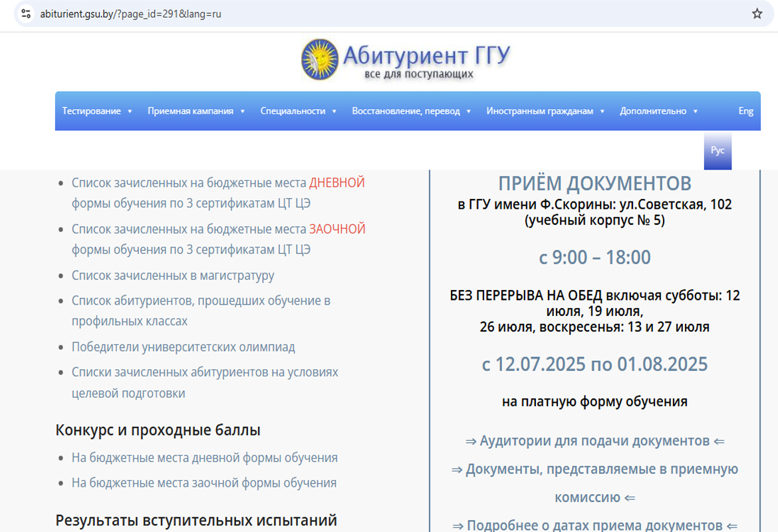Open site information icon beside the URL
Screen dimensions: 778x532
point(26,13)
